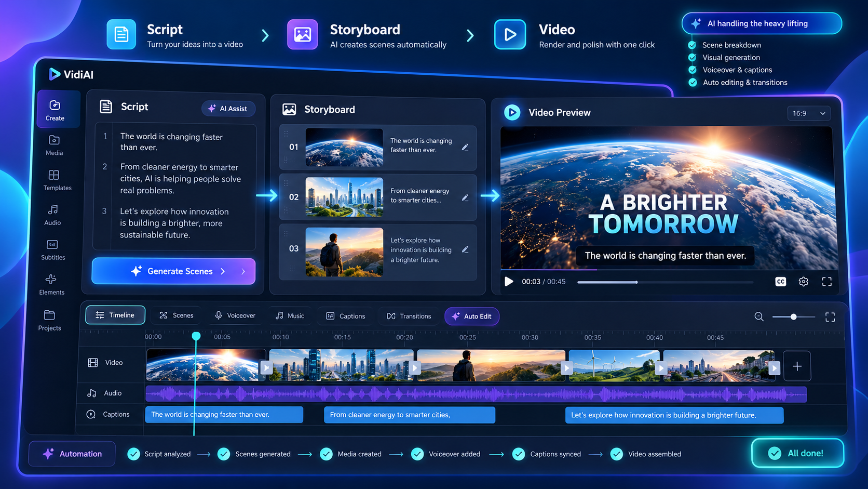Viewport: 868px width, 489px height.
Task: Click the Generate Scenes button
Action: [x=173, y=271]
